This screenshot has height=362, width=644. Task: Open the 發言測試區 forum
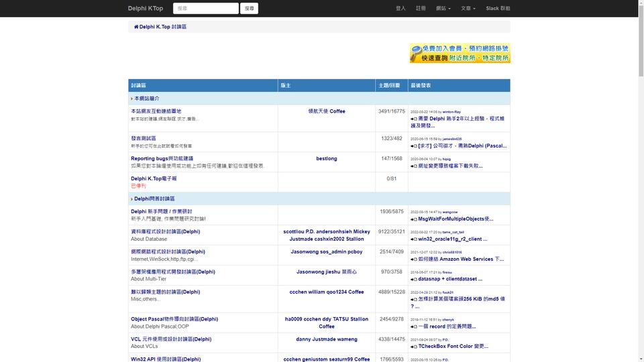(x=144, y=138)
